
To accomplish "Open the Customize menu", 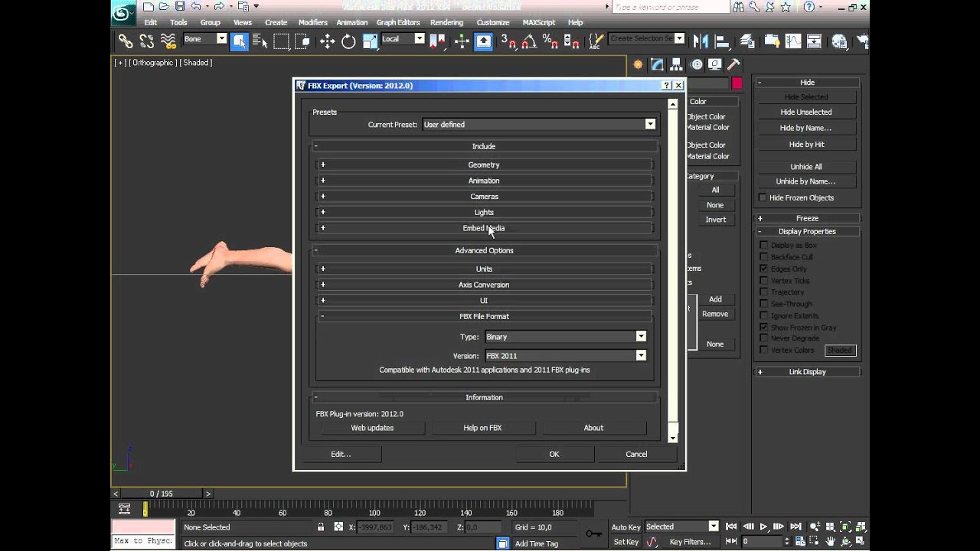I will click(493, 22).
